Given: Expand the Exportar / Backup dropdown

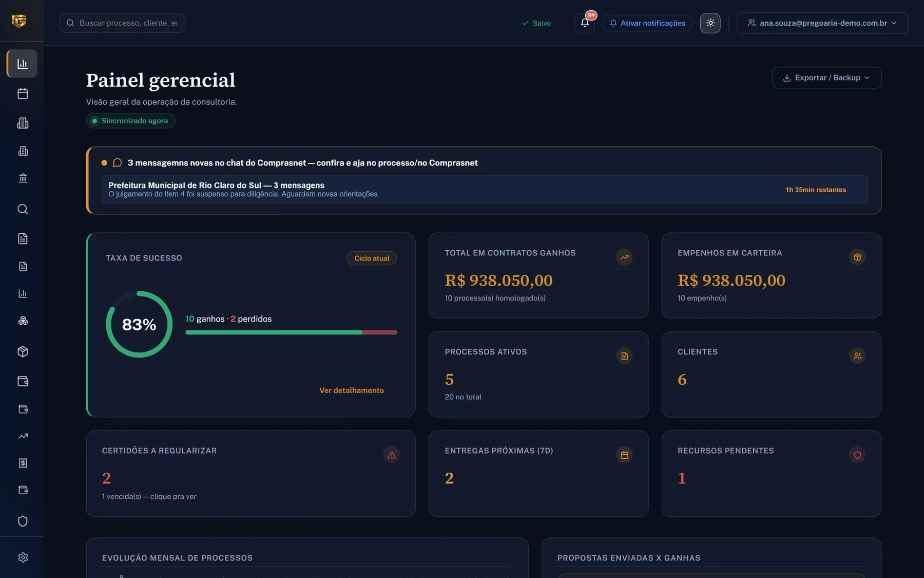Looking at the screenshot, I should (826, 78).
